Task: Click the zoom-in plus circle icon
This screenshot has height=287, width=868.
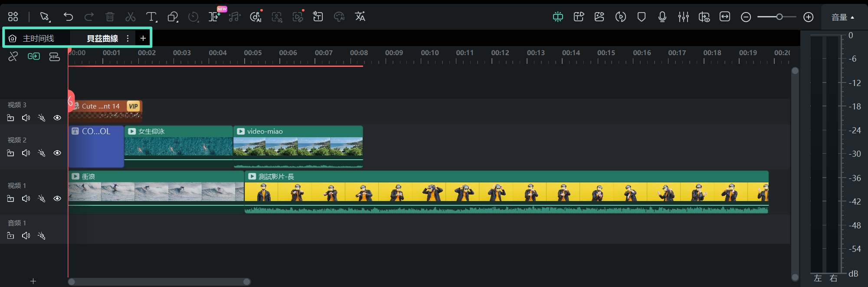Action: [808, 17]
